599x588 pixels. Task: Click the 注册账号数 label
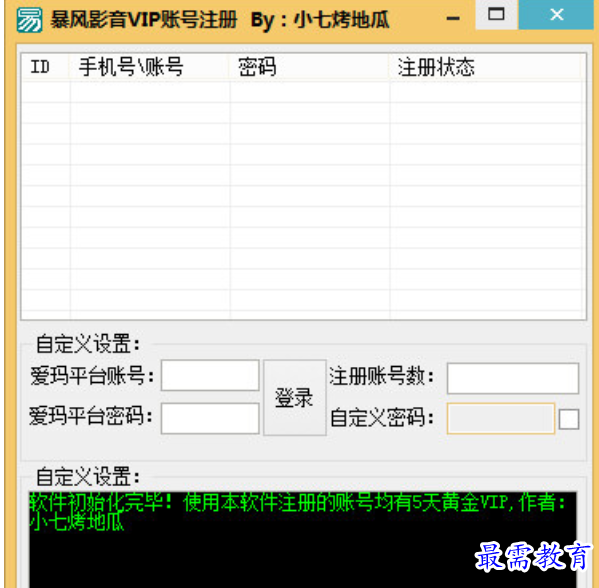pyautogui.click(x=382, y=376)
